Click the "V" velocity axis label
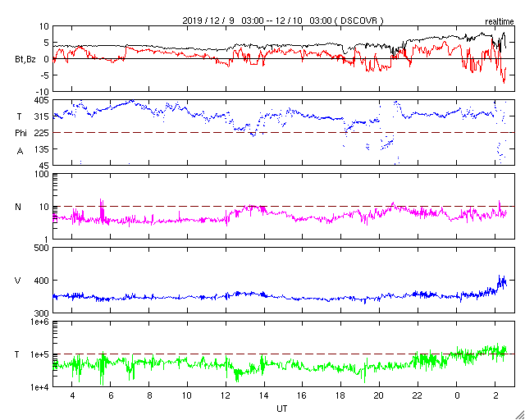The width and height of the screenshot is (525, 420). coord(18,281)
